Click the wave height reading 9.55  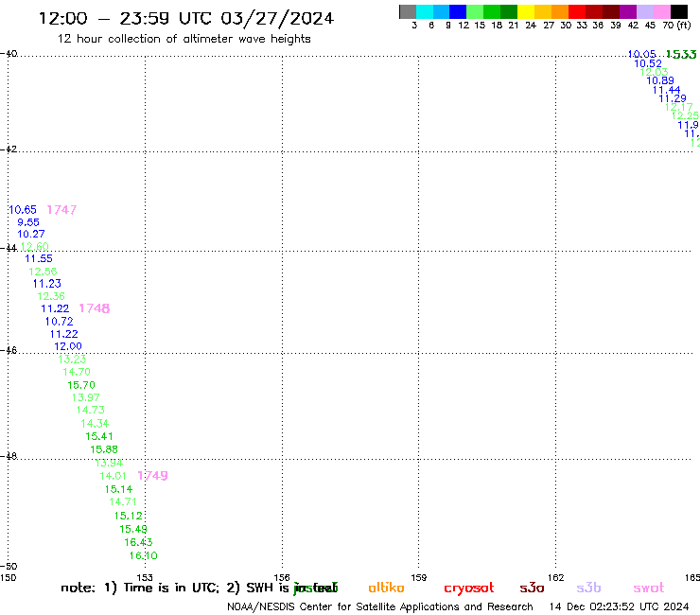[x=28, y=222]
